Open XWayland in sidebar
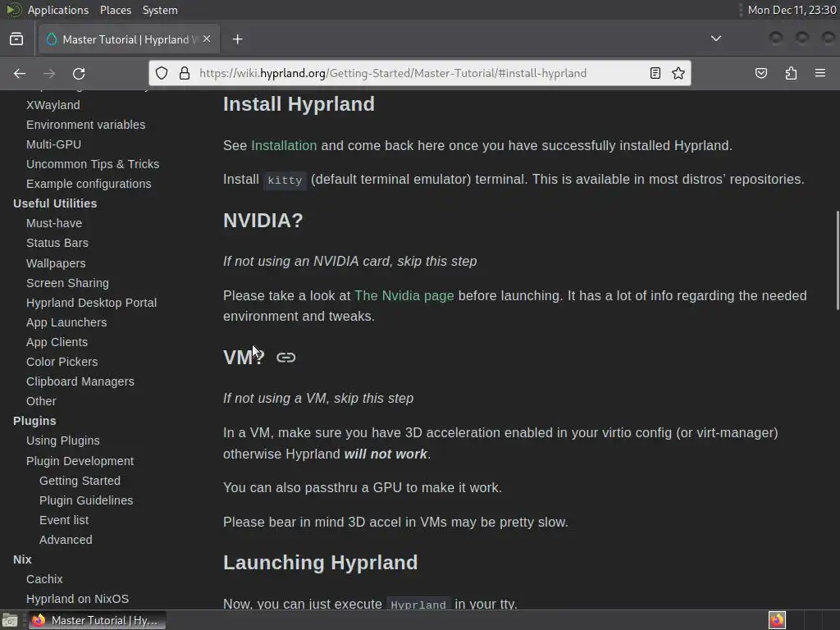840x630 pixels. [53, 105]
